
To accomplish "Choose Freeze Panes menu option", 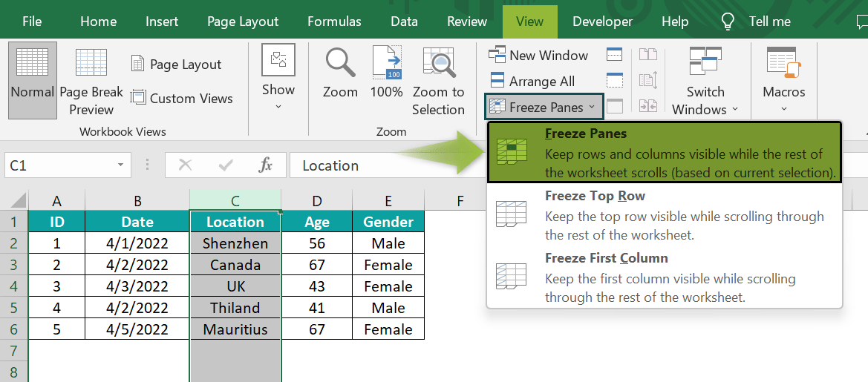I will [665, 153].
